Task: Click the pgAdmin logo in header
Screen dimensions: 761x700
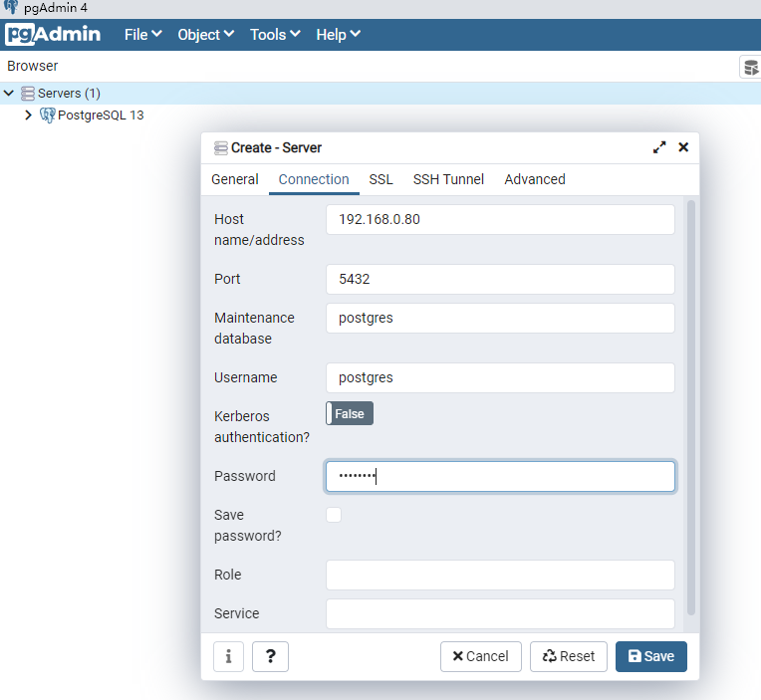Action: 53,35
